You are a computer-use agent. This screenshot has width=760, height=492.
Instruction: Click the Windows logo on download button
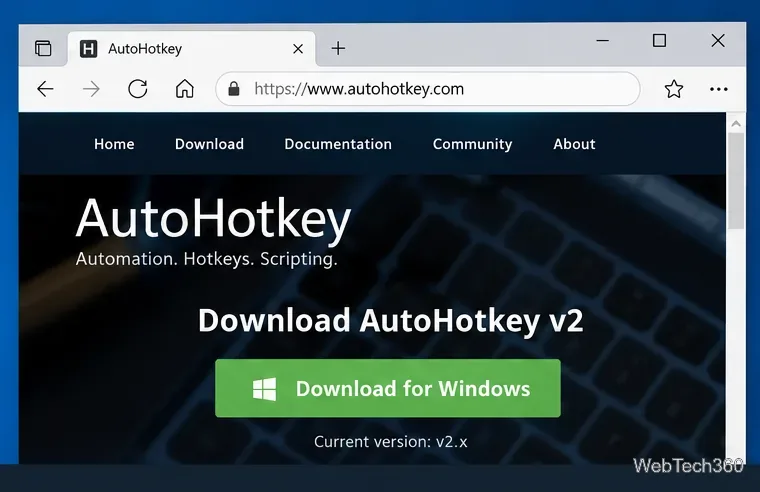coord(265,389)
